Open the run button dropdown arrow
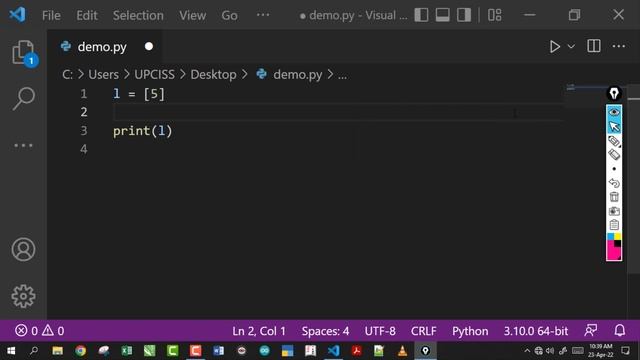Viewport: 640px width, 360px height. click(571, 47)
